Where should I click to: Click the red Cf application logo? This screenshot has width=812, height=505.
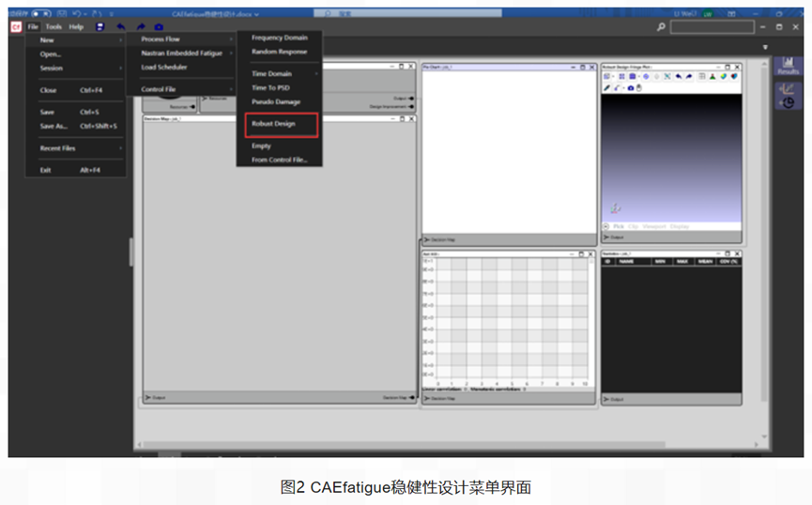(16, 26)
